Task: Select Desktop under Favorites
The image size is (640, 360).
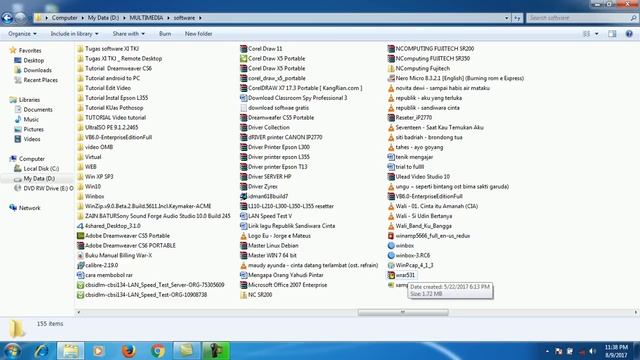Action: pos(33,60)
